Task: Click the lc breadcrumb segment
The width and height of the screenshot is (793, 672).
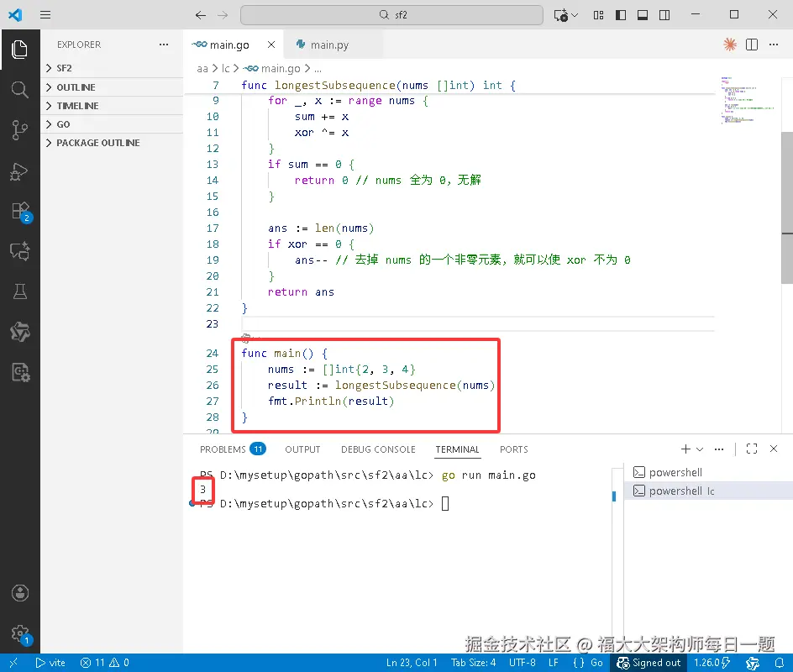Action: (x=226, y=68)
